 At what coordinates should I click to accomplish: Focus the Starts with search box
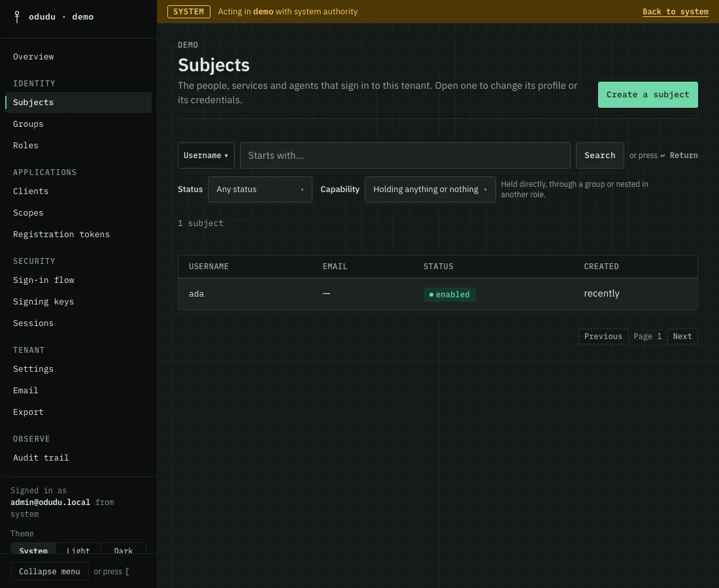coord(405,155)
